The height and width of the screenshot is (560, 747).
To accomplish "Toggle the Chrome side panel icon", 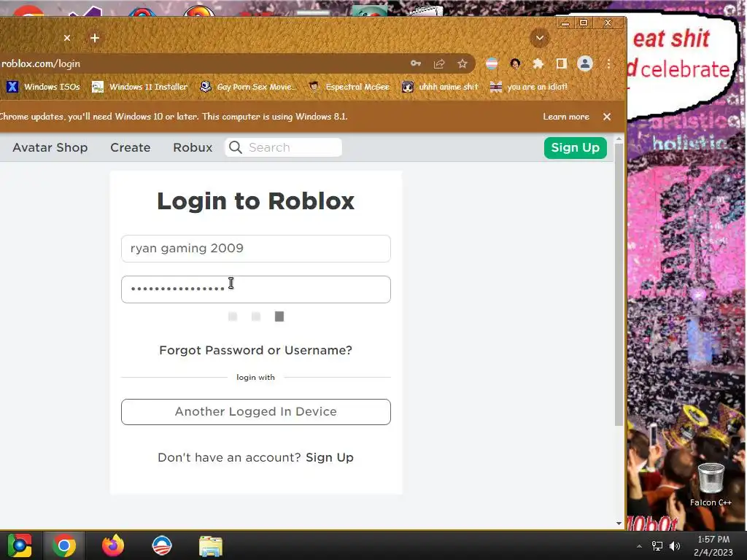I will 562,63.
